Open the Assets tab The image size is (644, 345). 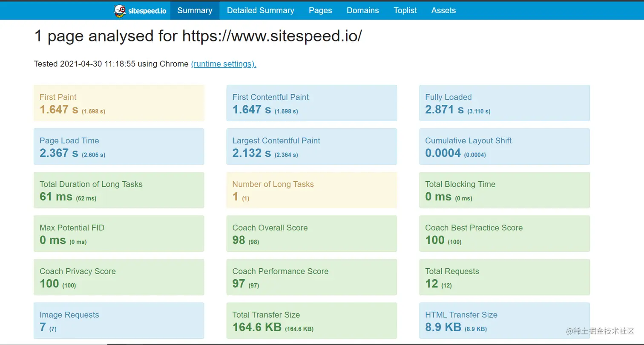tap(443, 11)
